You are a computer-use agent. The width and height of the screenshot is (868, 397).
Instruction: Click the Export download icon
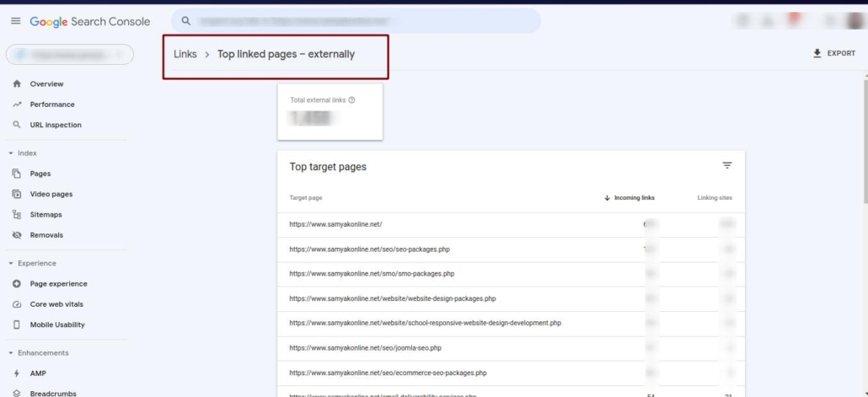817,53
